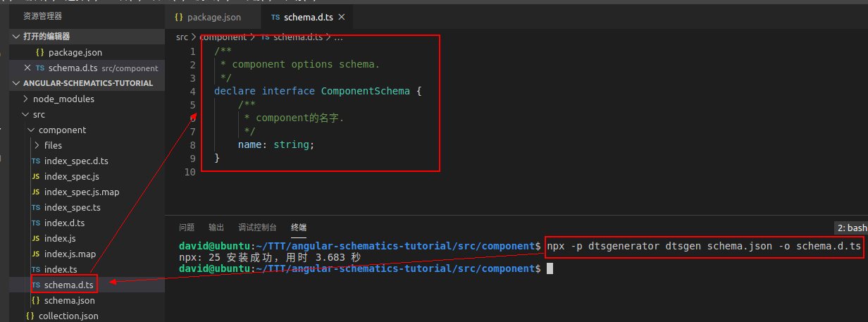Screen dimensions: 868x322
Task: Click the TS icon of index.ts
Action: click(36, 269)
